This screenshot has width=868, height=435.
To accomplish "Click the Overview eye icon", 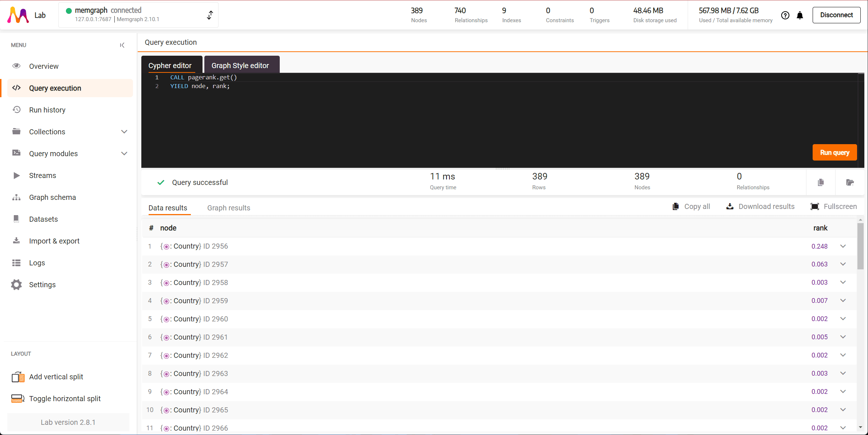I will 16,66.
